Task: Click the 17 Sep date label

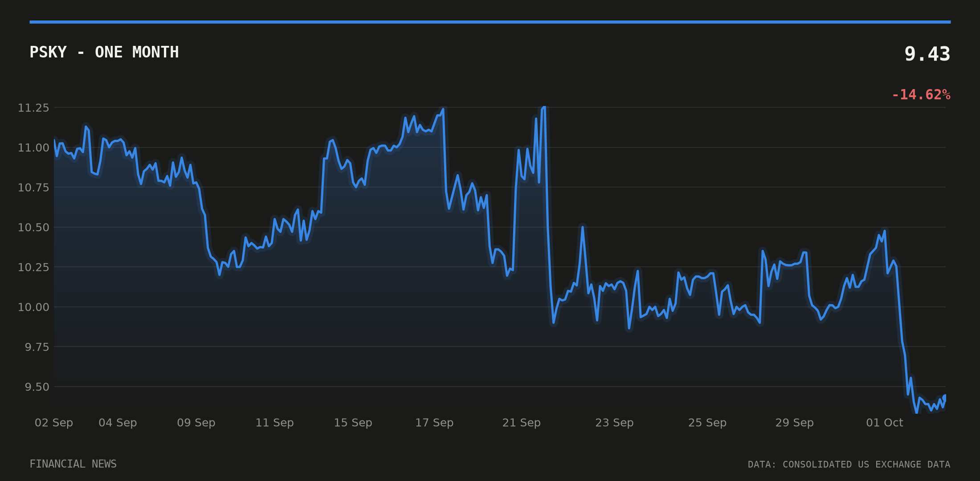Action: (434, 423)
